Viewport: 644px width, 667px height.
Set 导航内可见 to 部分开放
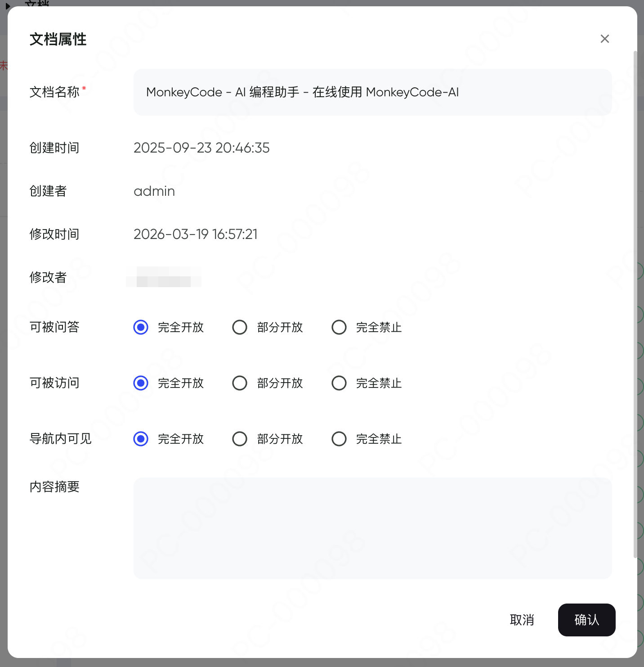coord(240,439)
